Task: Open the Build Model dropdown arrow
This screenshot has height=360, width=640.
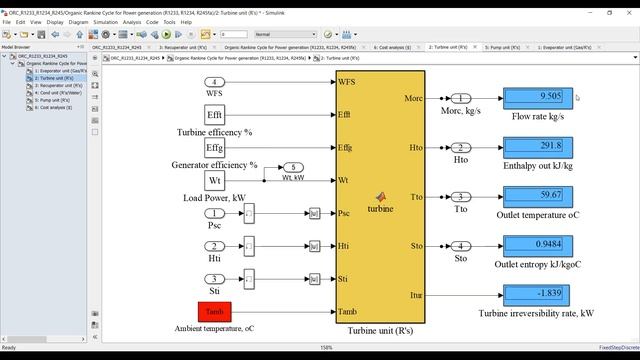Action: (356, 35)
